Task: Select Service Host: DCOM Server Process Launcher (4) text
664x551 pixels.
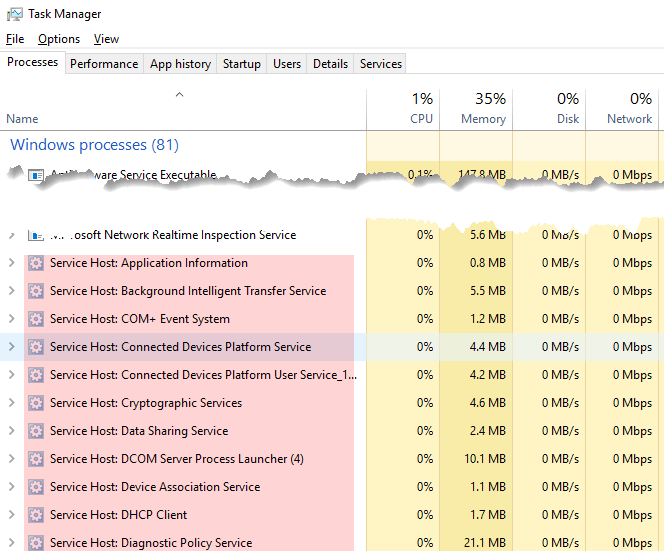Action: tap(177, 459)
